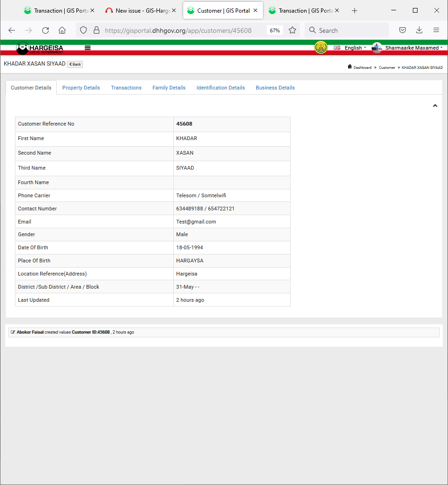Select contact number 634489188 / 654722121
The width and height of the screenshot is (448, 485).
click(x=205, y=209)
